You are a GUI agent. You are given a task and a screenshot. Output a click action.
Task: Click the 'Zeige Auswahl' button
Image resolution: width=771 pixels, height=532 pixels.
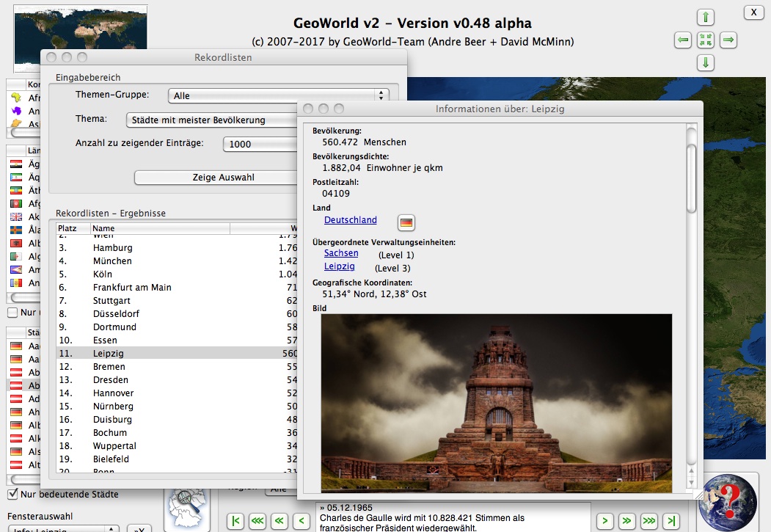(216, 178)
